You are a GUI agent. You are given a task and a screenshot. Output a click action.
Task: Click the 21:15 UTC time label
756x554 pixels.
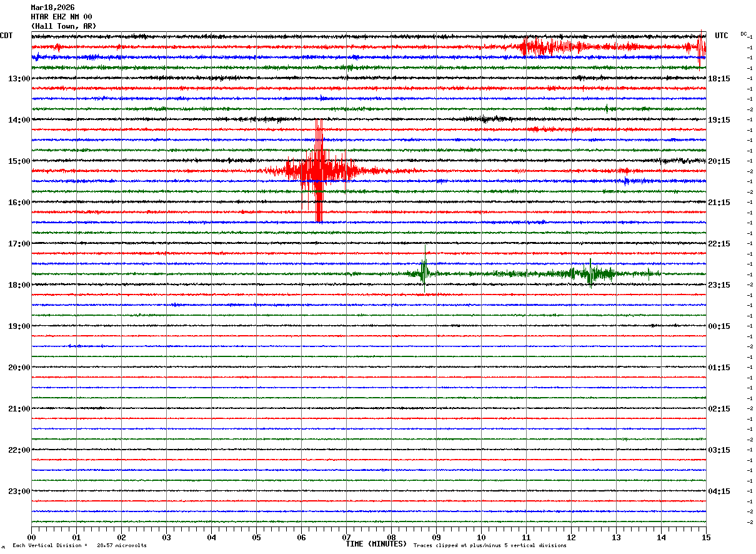pos(719,202)
